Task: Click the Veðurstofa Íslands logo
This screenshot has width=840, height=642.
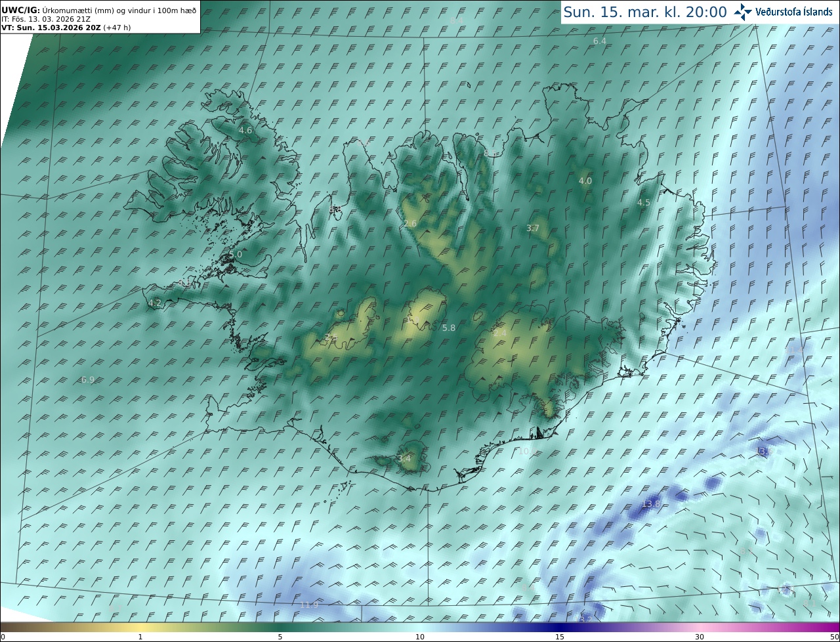Action: pyautogui.click(x=784, y=12)
